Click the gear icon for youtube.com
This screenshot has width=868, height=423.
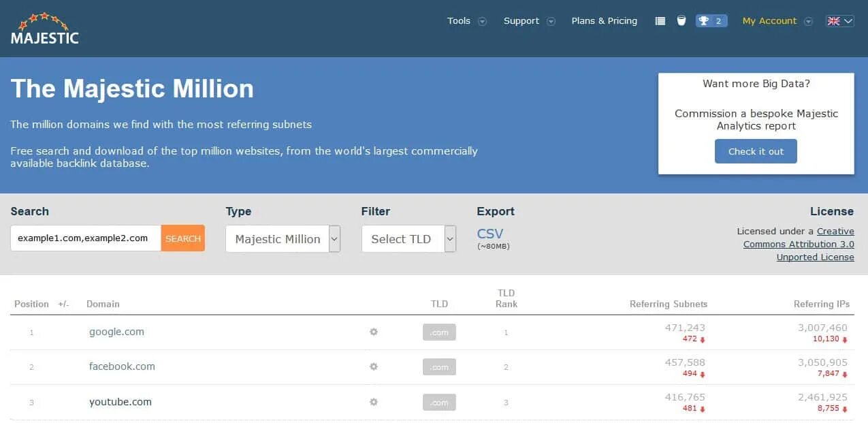tap(374, 402)
